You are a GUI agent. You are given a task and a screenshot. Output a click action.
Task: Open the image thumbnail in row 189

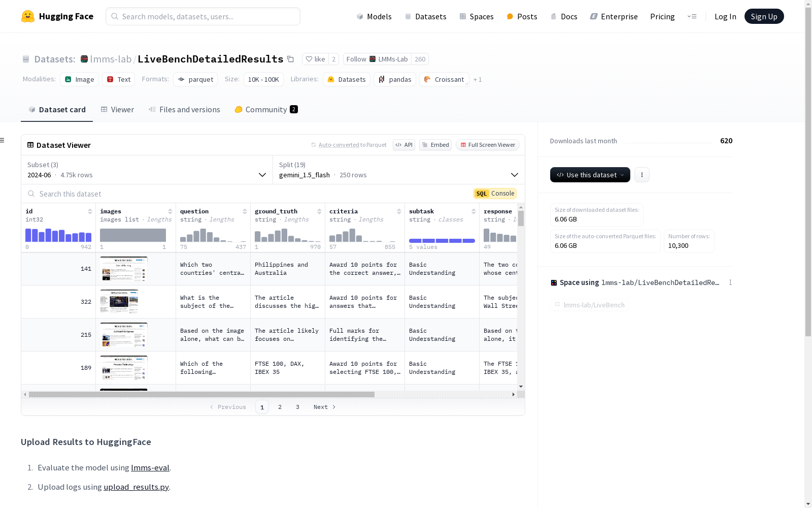(x=124, y=368)
